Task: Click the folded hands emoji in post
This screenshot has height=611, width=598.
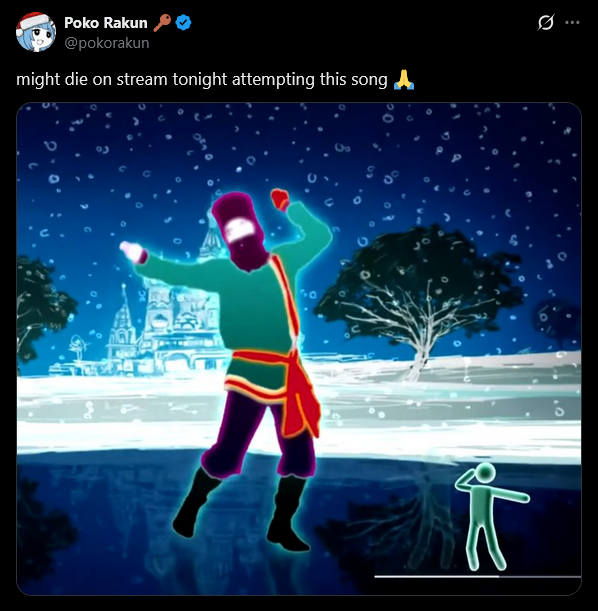Action: 404,79
